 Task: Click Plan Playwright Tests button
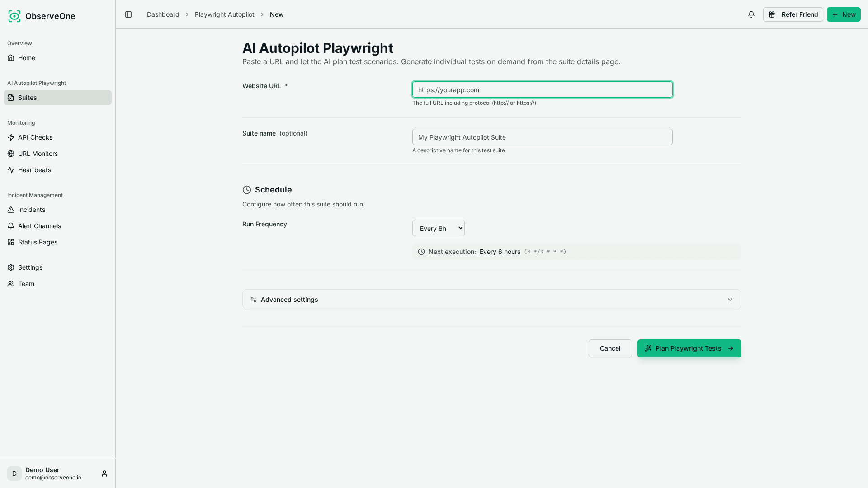click(x=689, y=348)
